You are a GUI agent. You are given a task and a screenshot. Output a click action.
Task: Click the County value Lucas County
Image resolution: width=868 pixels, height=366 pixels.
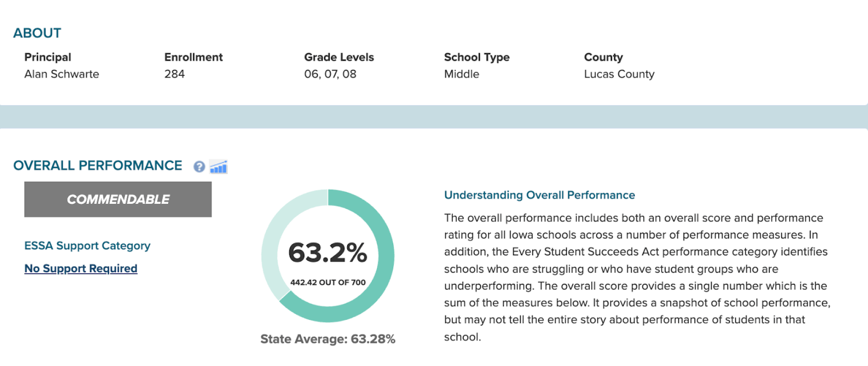(x=619, y=74)
